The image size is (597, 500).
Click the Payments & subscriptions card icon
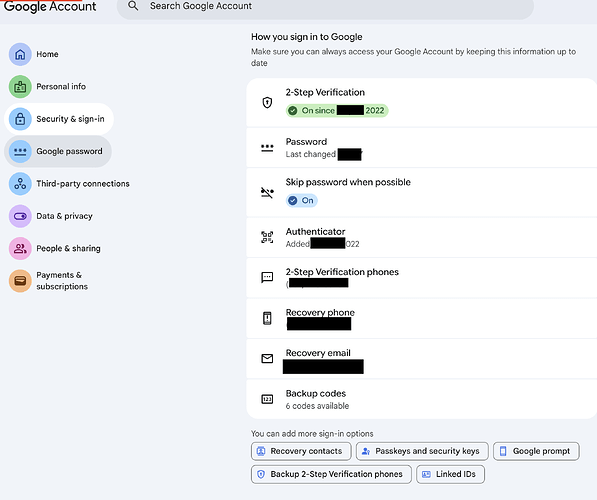pos(20,281)
